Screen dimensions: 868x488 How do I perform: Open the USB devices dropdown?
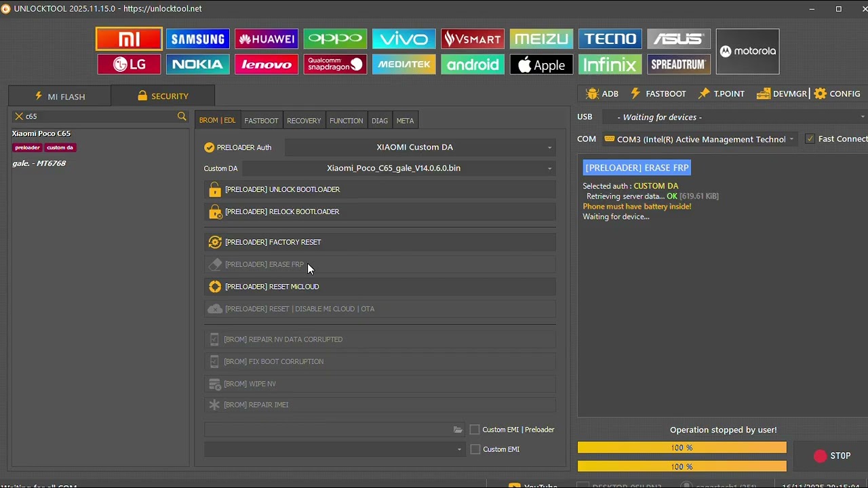click(734, 117)
